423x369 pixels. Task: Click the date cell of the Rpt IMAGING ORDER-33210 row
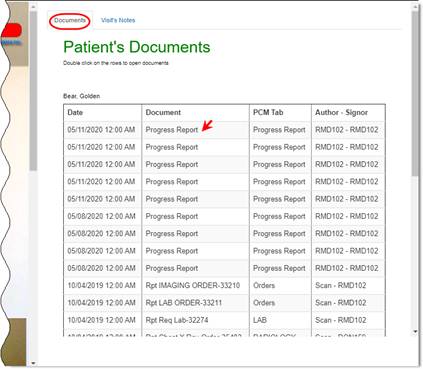tap(101, 285)
